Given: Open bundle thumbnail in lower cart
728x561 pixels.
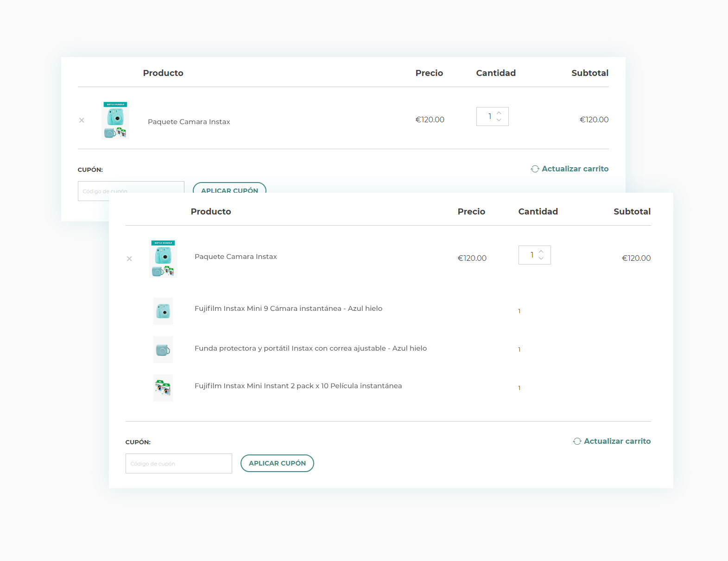Looking at the screenshot, I should click(163, 258).
